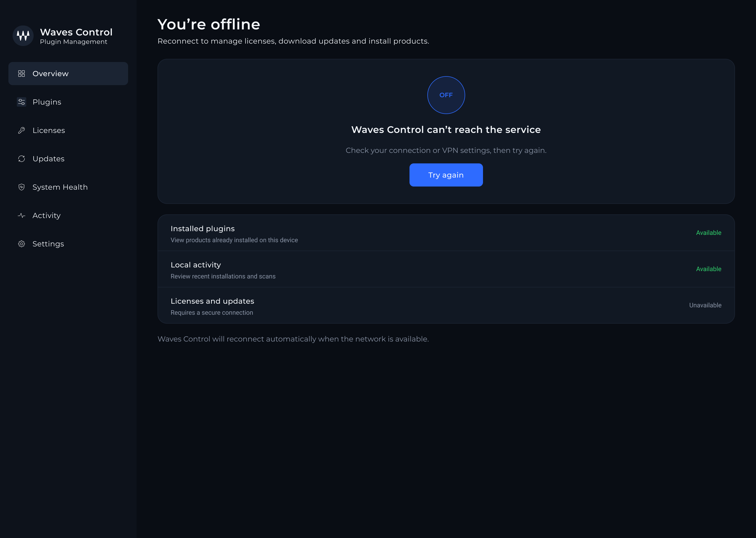Click the Overview grid icon

coord(22,74)
